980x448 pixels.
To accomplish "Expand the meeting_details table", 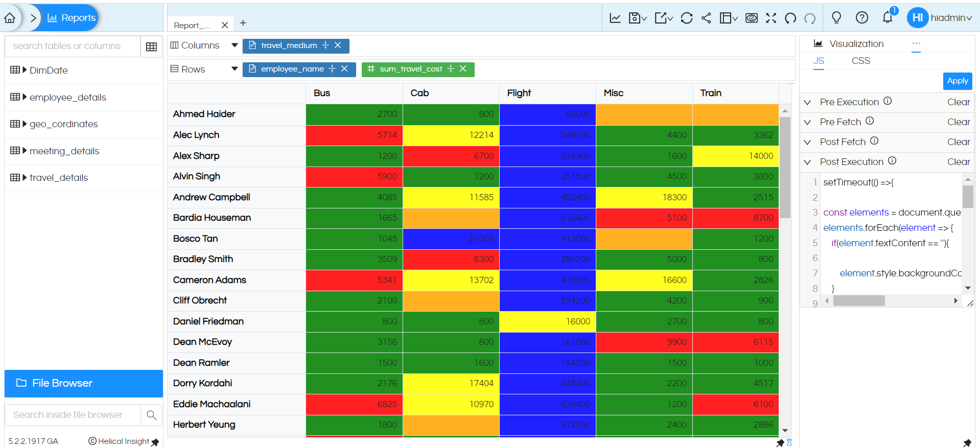I will coord(25,151).
